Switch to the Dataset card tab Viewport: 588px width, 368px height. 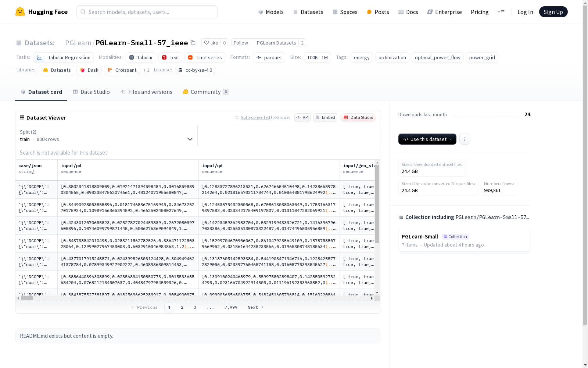(x=41, y=92)
